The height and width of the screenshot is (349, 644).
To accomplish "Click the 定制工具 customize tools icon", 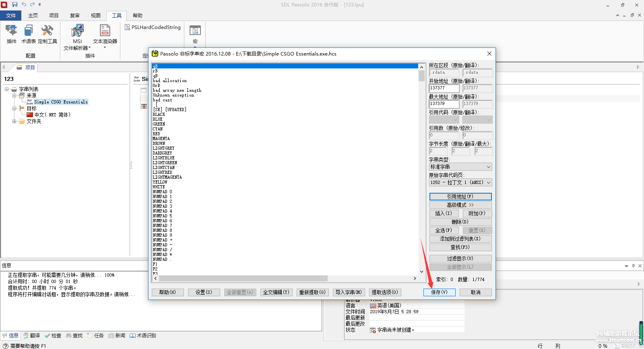I will (47, 31).
